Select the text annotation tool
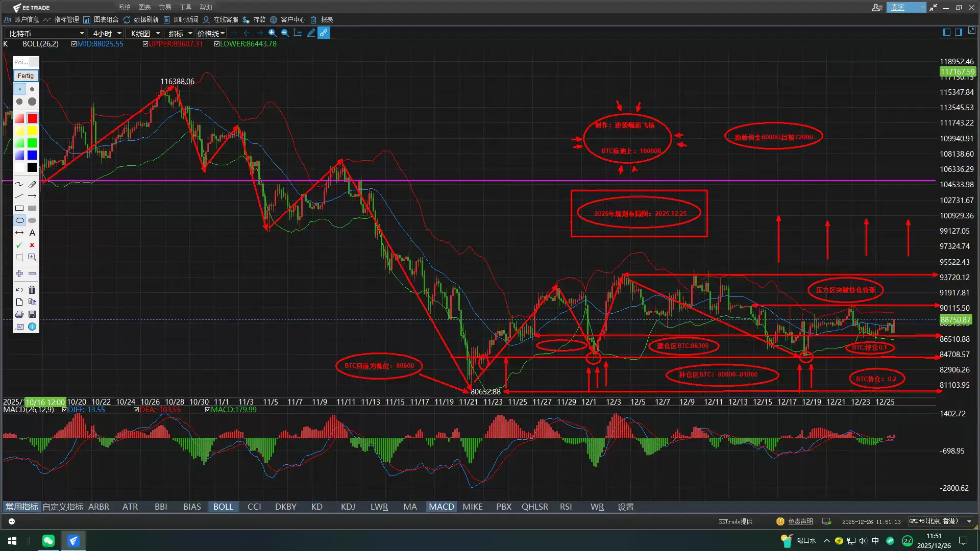Screen dimensions: 980x551 (x=32, y=233)
